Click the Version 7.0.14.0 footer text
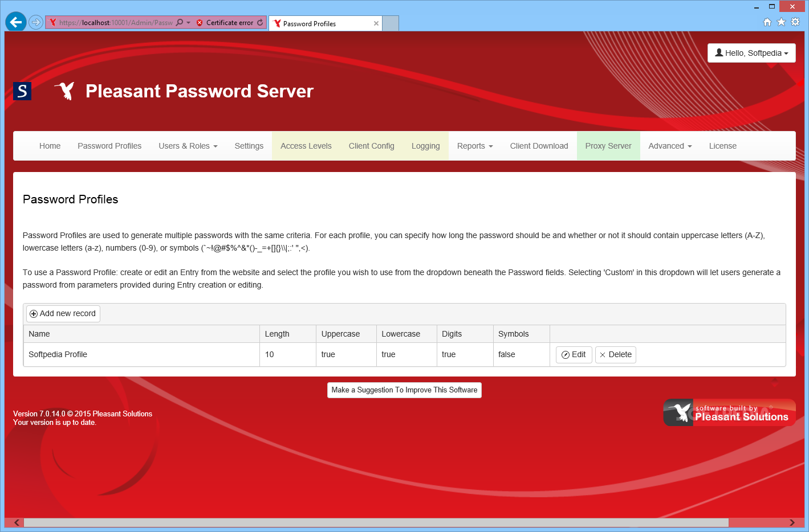This screenshot has width=809, height=532. point(83,414)
